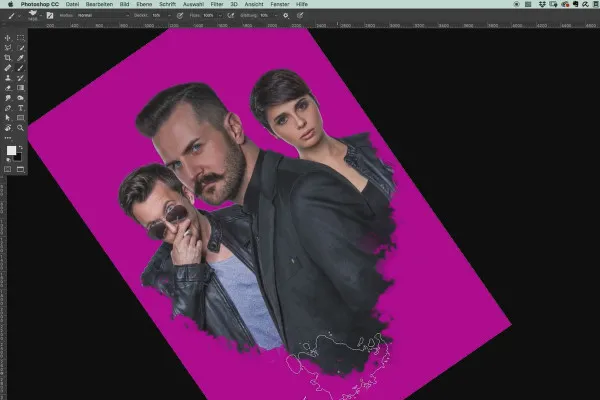Image resolution: width=600 pixels, height=400 pixels.
Task: Click the Evernote menu bar icon
Action: [x=576, y=4]
